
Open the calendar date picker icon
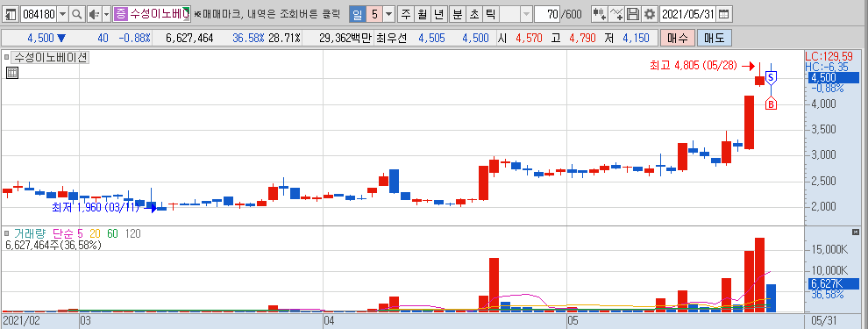723,14
